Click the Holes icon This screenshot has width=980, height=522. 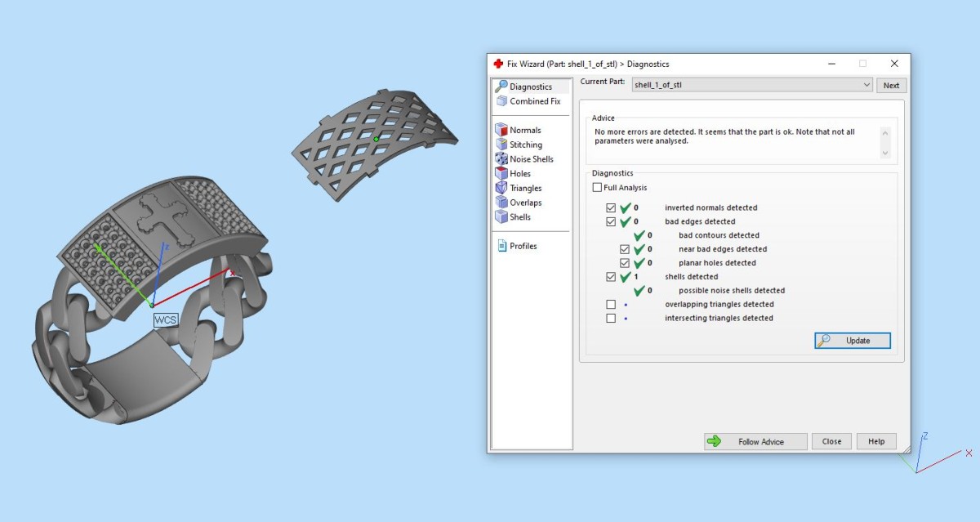[x=502, y=173]
